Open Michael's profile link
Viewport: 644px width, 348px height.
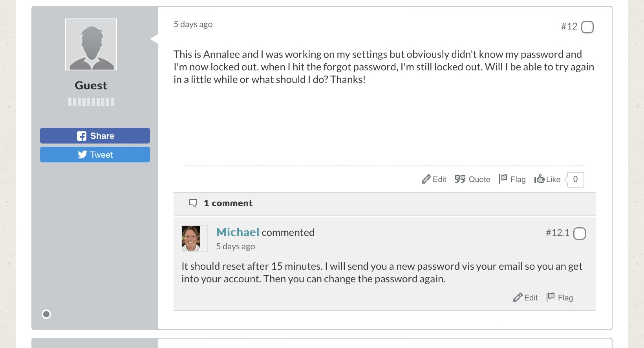coord(238,232)
